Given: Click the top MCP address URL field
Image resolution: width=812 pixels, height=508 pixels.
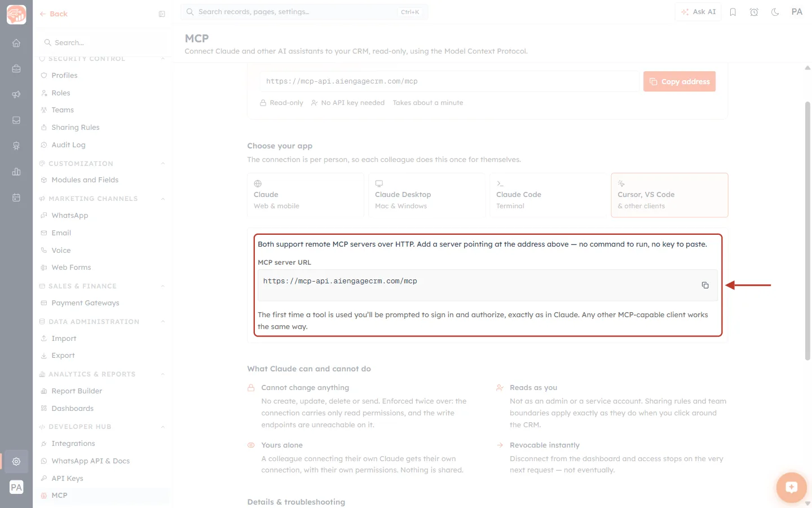Looking at the screenshot, I should click(x=449, y=81).
